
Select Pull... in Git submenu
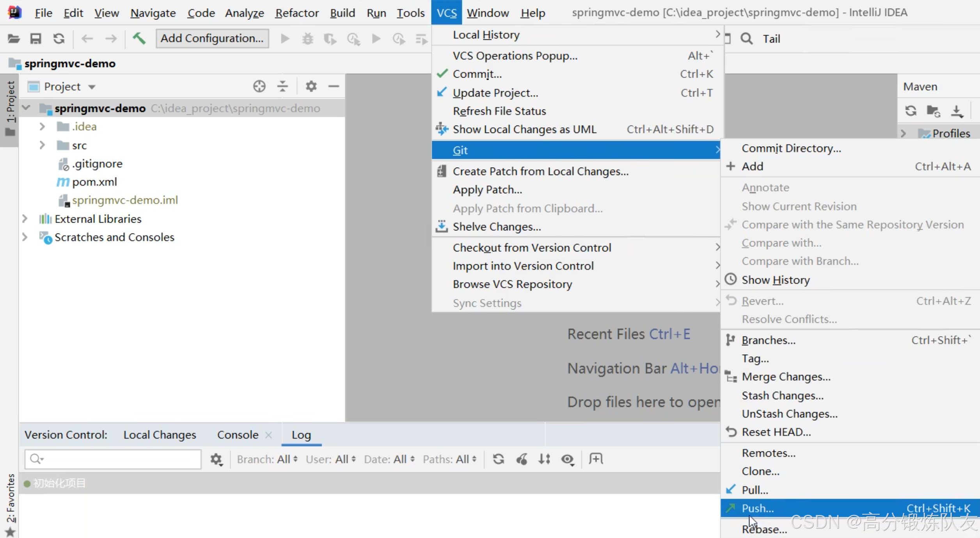coord(850,490)
